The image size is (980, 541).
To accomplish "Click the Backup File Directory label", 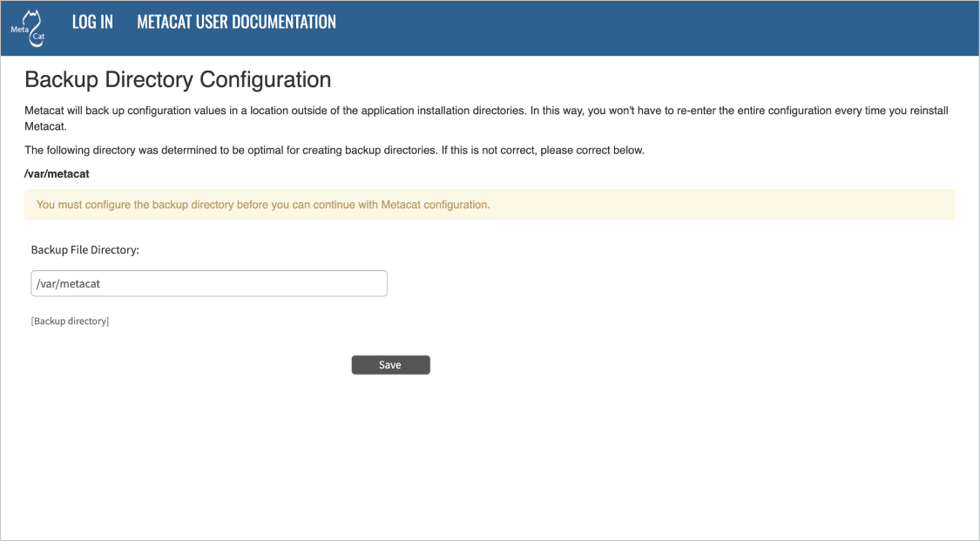I will [x=86, y=249].
